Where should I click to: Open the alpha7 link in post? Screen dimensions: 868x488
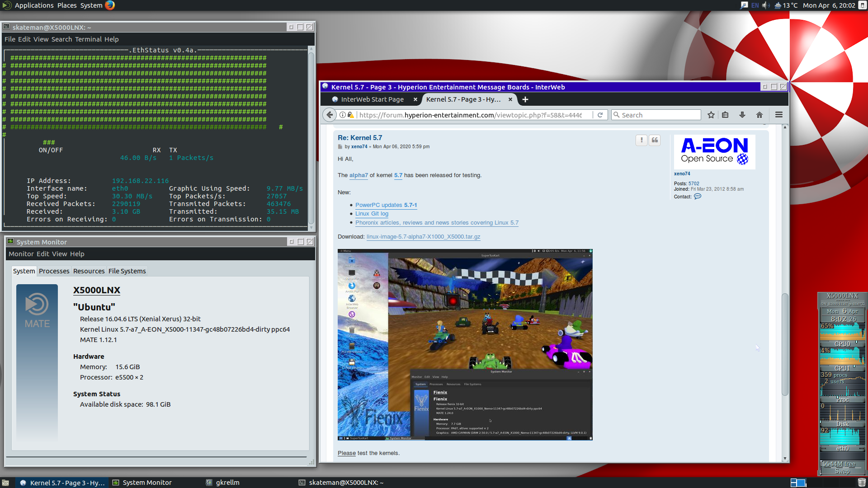[359, 175]
